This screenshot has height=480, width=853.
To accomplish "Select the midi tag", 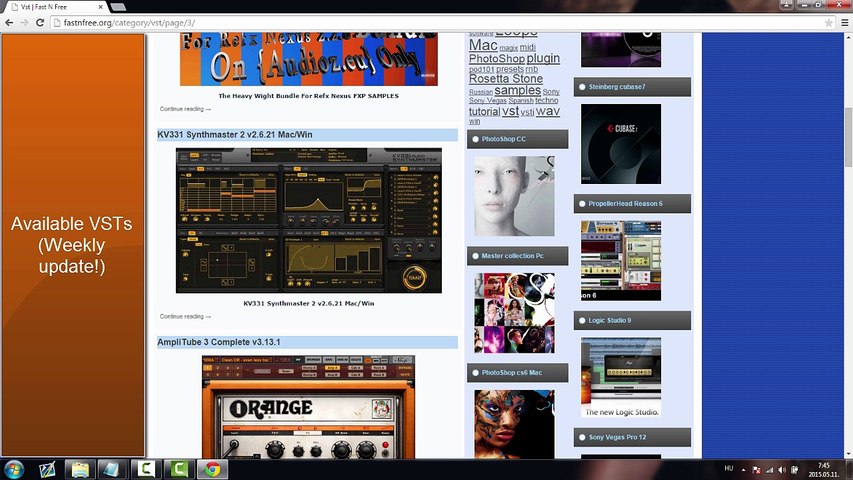I will (x=528, y=47).
